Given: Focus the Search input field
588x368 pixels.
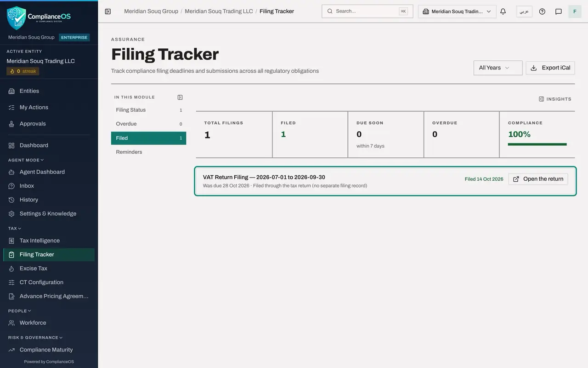Looking at the screenshot, I should (x=367, y=11).
